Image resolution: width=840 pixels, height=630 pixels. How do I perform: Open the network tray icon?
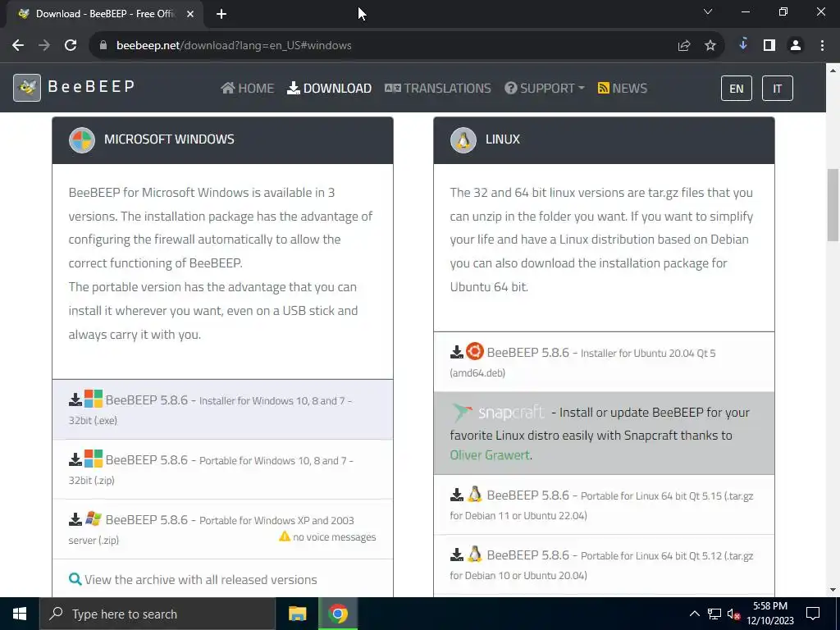tap(714, 614)
